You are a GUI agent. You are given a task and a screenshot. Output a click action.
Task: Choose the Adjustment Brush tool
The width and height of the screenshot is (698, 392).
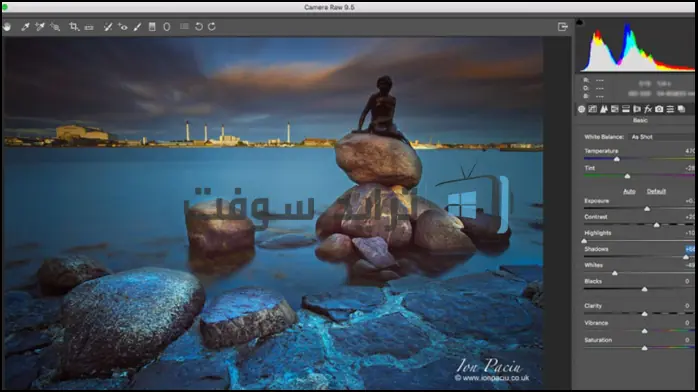coord(138,27)
